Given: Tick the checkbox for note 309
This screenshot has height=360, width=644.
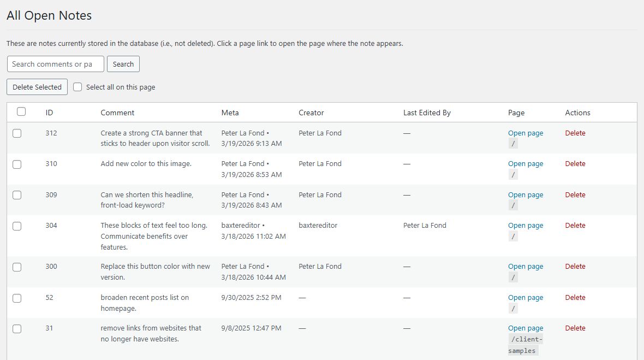Looking at the screenshot, I should [x=17, y=195].
